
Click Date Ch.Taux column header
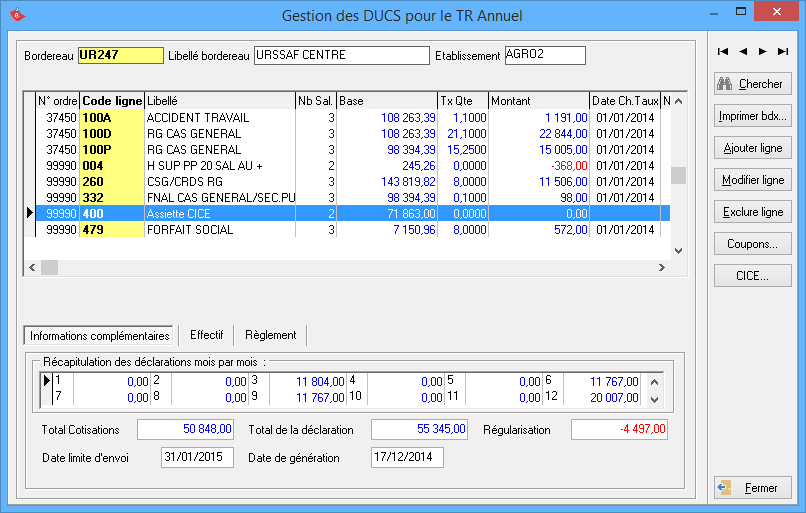click(625, 101)
